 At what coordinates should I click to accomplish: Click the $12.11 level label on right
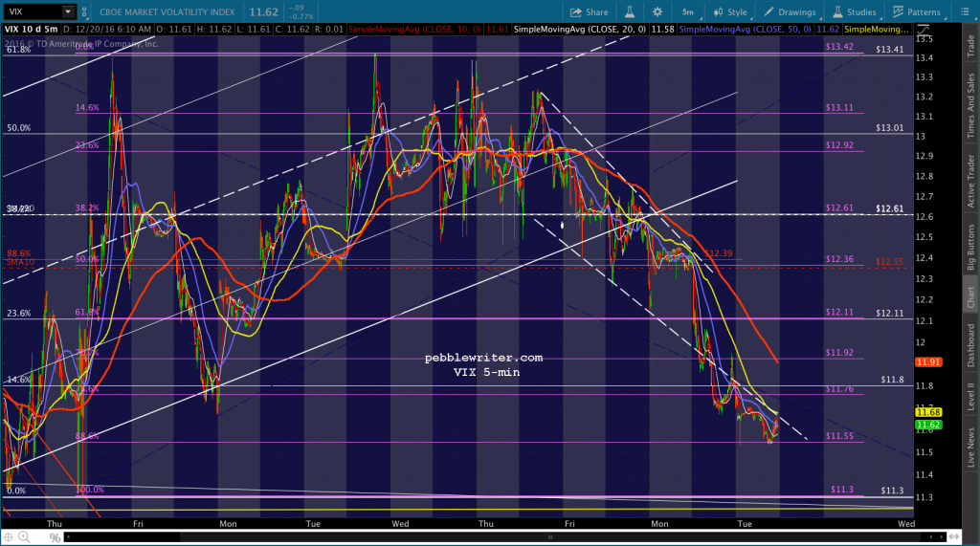pos(889,313)
